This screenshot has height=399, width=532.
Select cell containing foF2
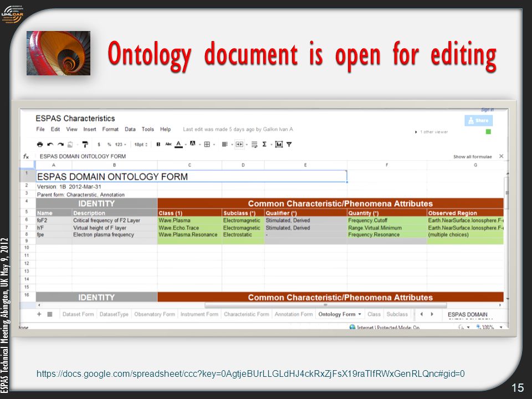[x=54, y=220]
